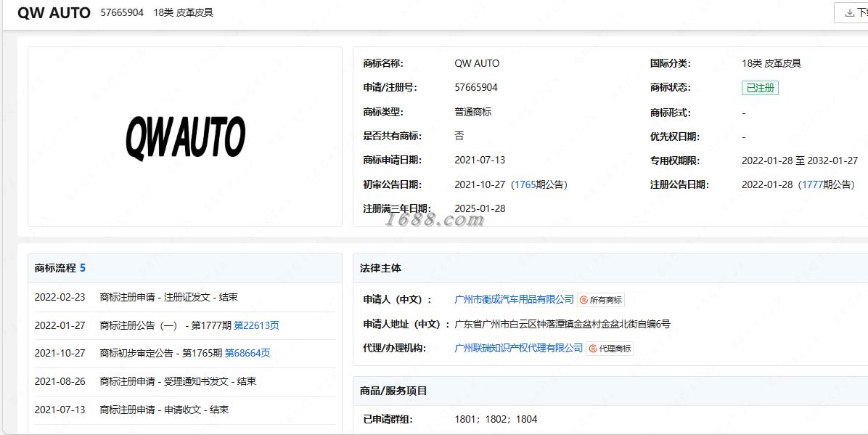Click the page title QW AUTO

coord(54,13)
